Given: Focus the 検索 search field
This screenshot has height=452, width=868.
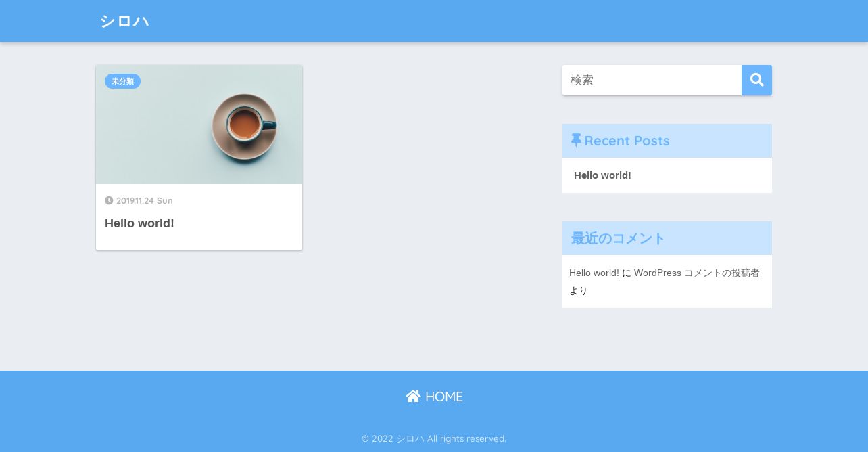Looking at the screenshot, I should coord(652,80).
